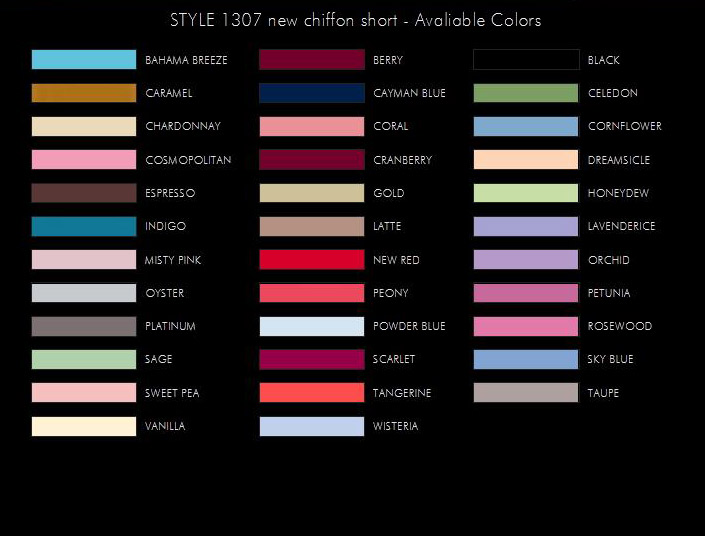
Task: Click the 'SKY BLUE' label text
Action: click(610, 359)
